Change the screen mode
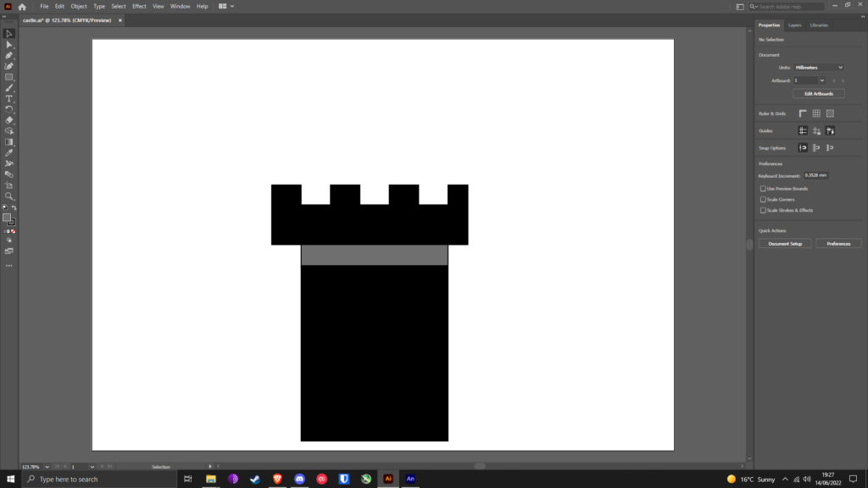868x488 pixels. (x=8, y=251)
